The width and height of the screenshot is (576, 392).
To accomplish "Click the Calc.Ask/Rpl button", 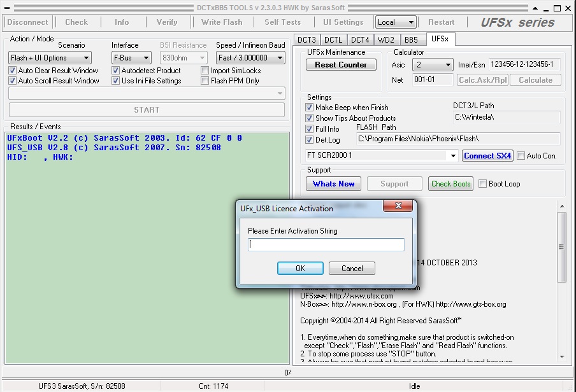I will pos(483,80).
